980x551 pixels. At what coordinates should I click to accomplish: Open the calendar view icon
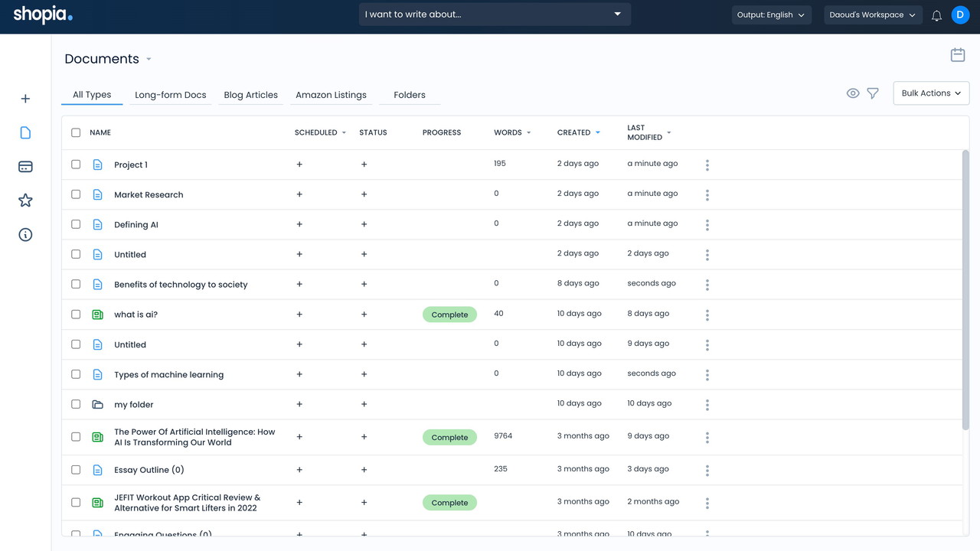(x=957, y=54)
